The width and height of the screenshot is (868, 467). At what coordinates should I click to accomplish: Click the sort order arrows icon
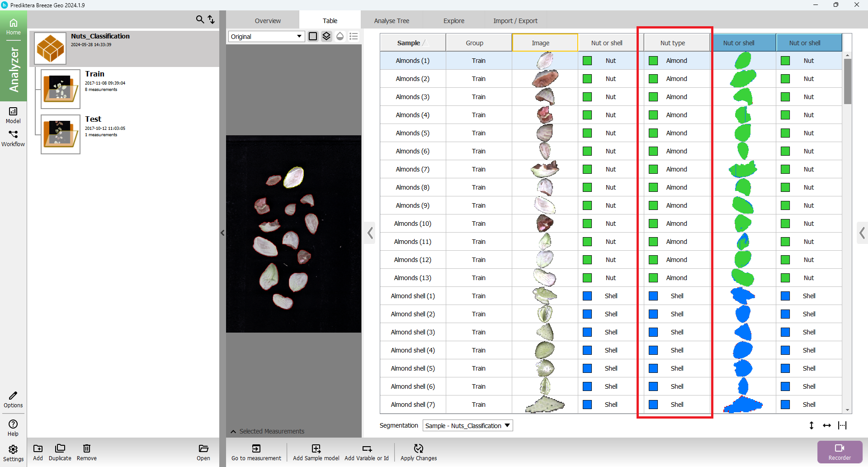pos(211,19)
